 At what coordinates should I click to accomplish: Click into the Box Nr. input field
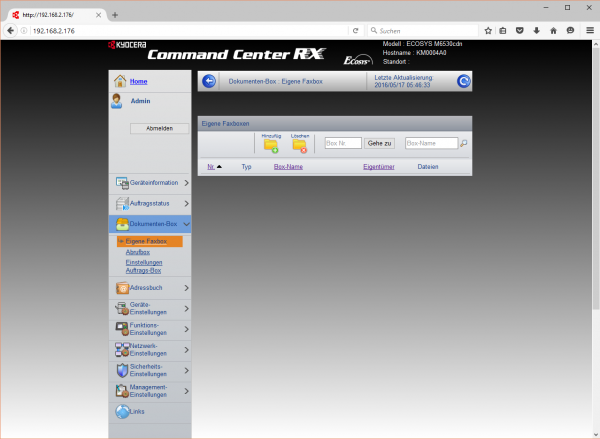click(343, 144)
